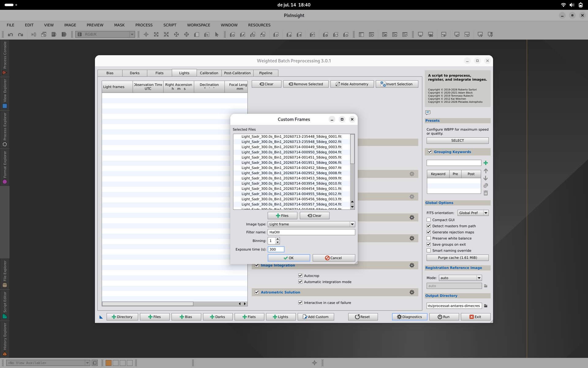Open the Process Explorer side panel
588x368 pixels.
5,129
